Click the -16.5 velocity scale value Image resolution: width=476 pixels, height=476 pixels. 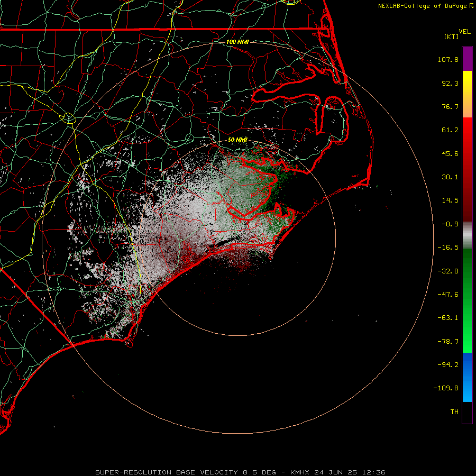tap(448, 248)
